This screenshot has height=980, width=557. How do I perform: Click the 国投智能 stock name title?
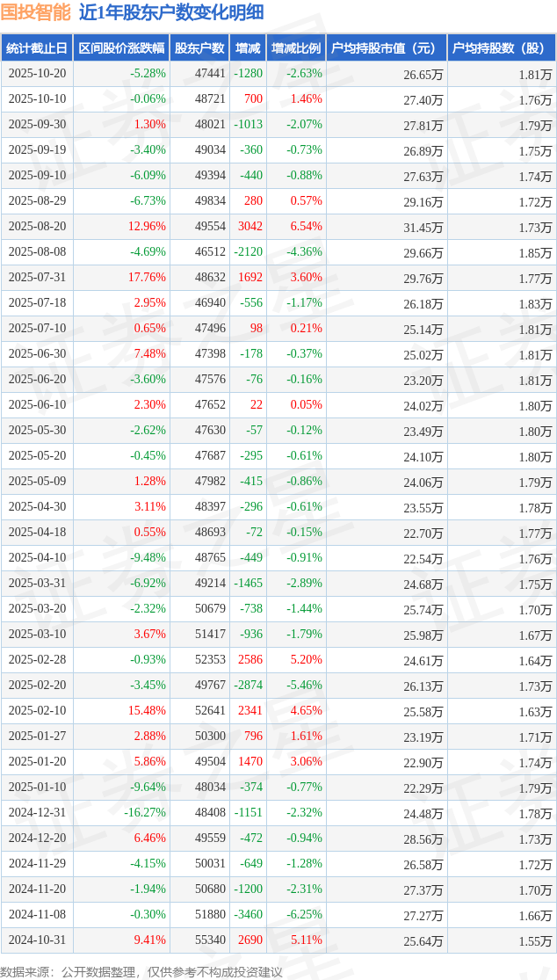[35, 13]
